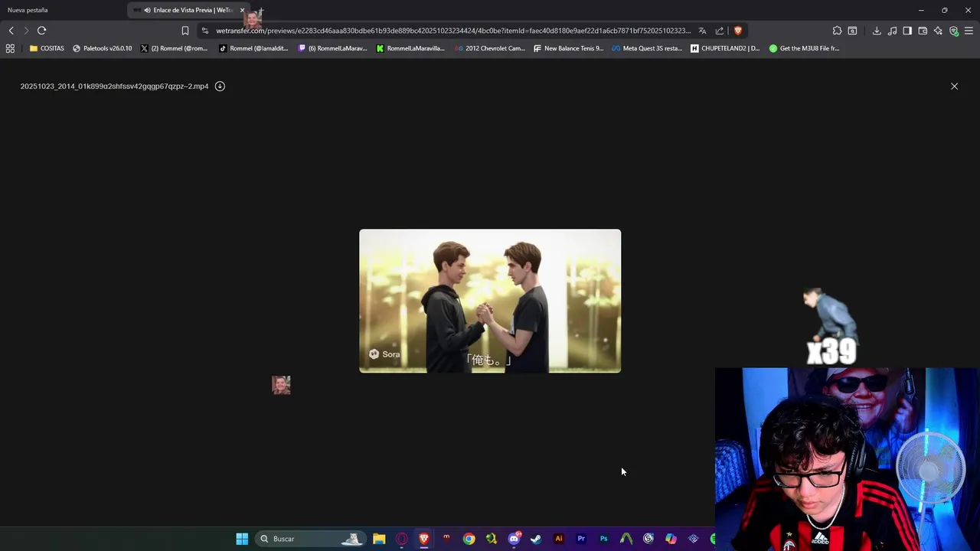Open the Paletools v26.0.10 bookmark
This screenshot has width=980, height=551.
pyautogui.click(x=102, y=48)
